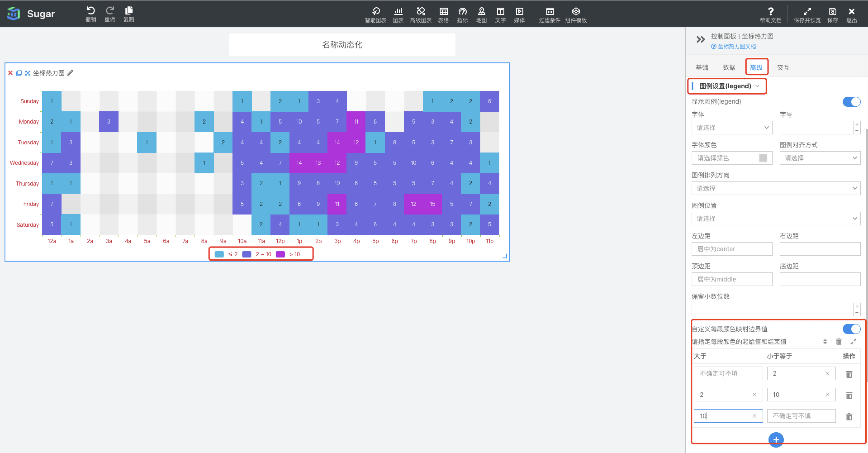Clear the value 10 in less-or-equal field
This screenshot has width=868, height=453.
pos(827,395)
